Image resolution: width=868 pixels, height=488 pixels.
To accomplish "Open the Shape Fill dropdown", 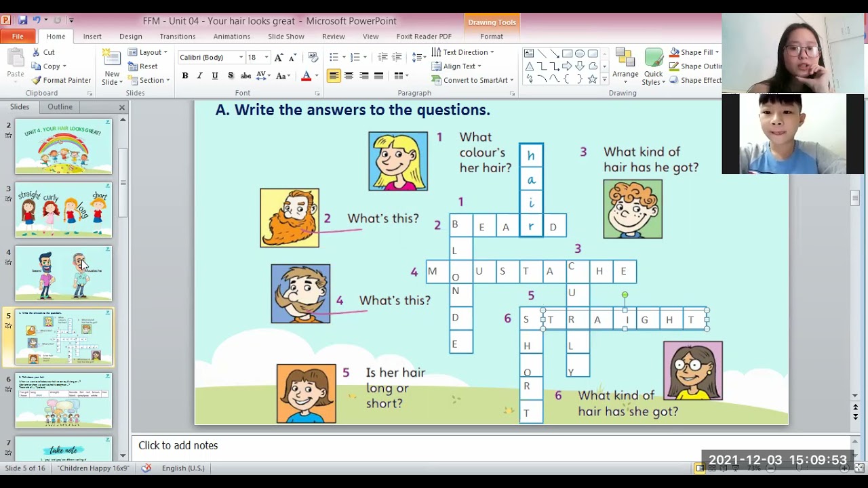I will click(x=694, y=52).
